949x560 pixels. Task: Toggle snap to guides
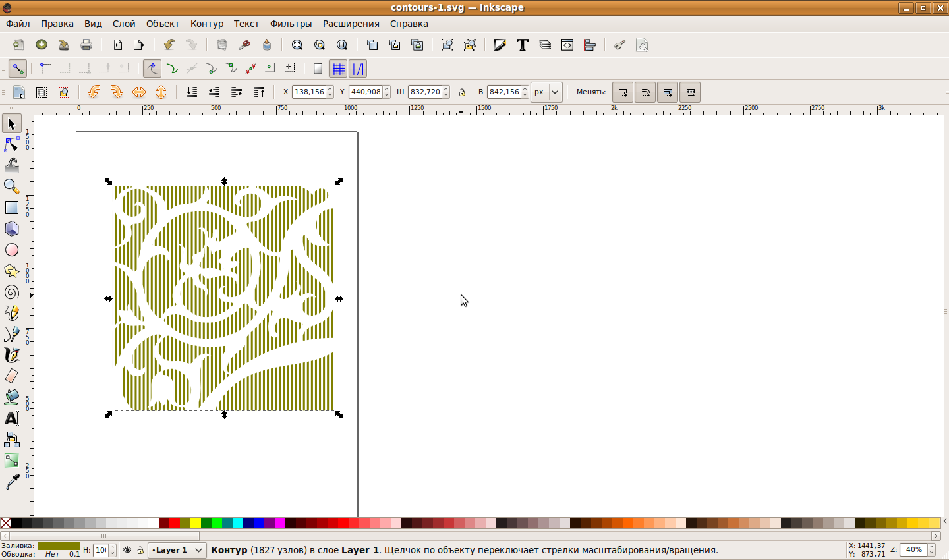click(x=358, y=69)
